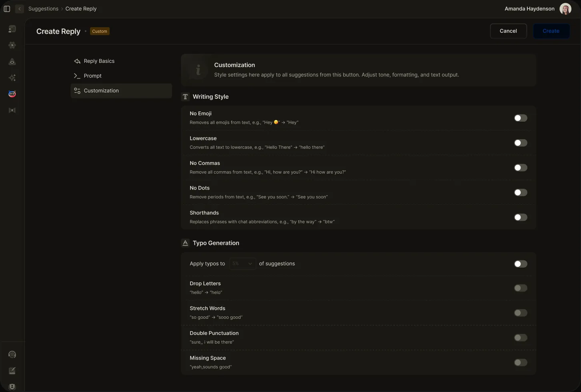This screenshot has width=581, height=392.
Task: Click the Lowercase example description text
Action: (x=257, y=147)
